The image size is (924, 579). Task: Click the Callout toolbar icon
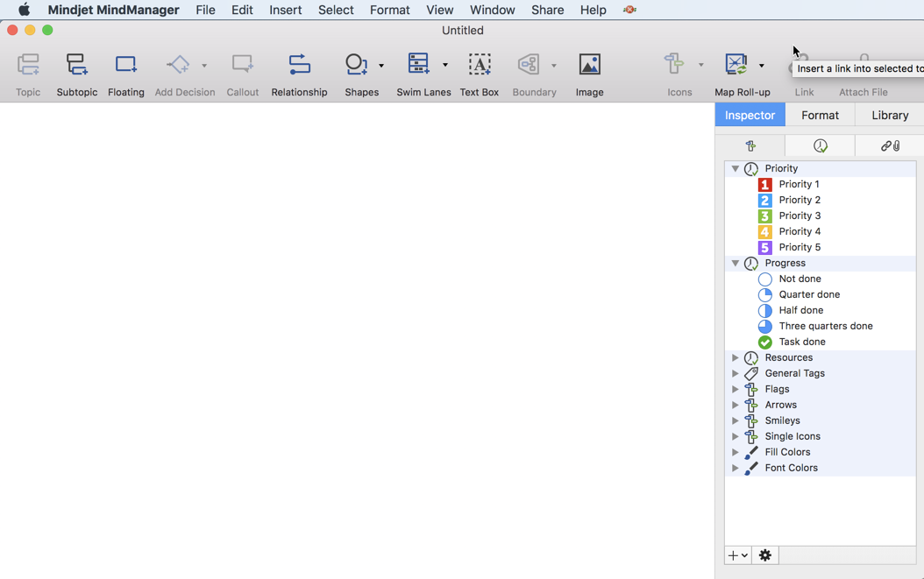pyautogui.click(x=242, y=65)
